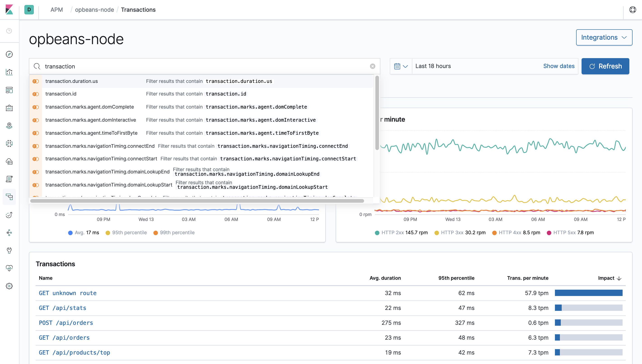Open the Uptime icon in the sidebar

pos(9,215)
